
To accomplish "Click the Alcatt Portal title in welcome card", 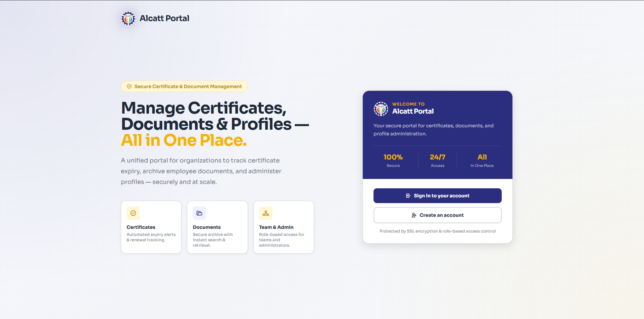I will 413,111.
